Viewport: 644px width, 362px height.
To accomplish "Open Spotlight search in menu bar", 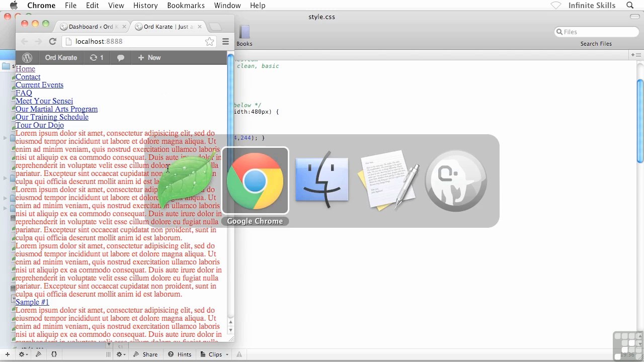I will (630, 6).
